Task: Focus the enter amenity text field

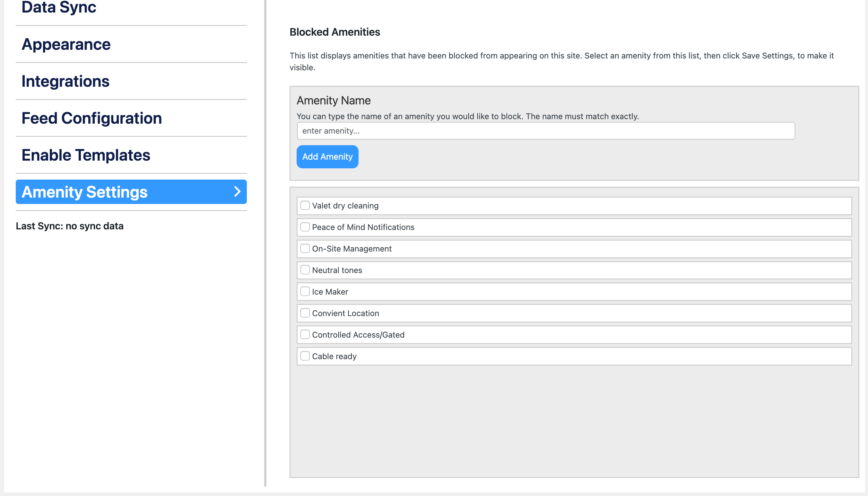Action: coord(546,131)
